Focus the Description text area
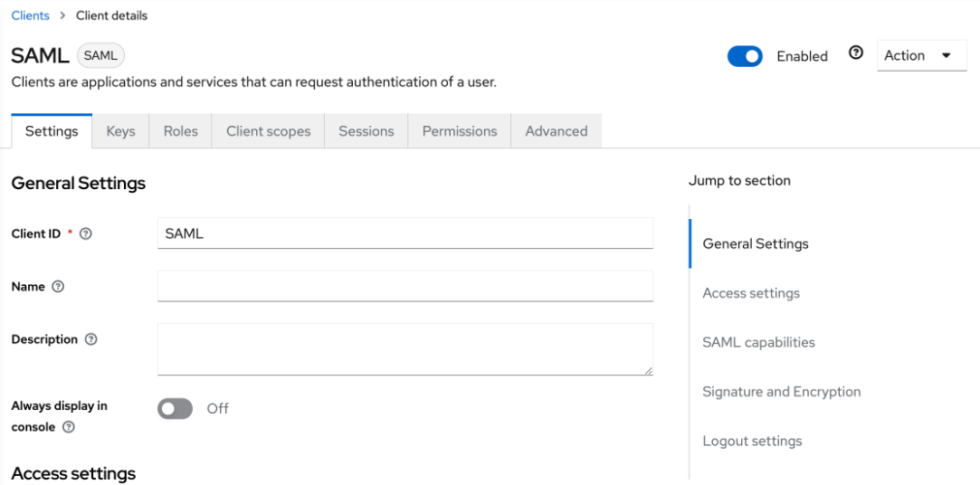This screenshot has height=485, width=980. click(x=404, y=348)
